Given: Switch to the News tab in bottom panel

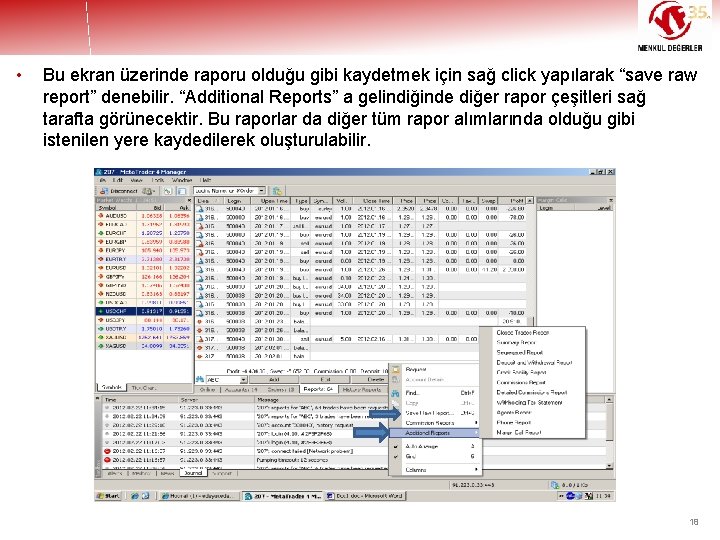Looking at the screenshot, I should (167, 473).
